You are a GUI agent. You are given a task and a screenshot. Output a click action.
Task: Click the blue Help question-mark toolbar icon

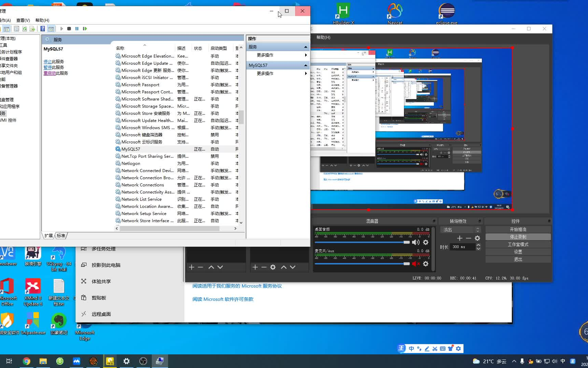(43, 29)
